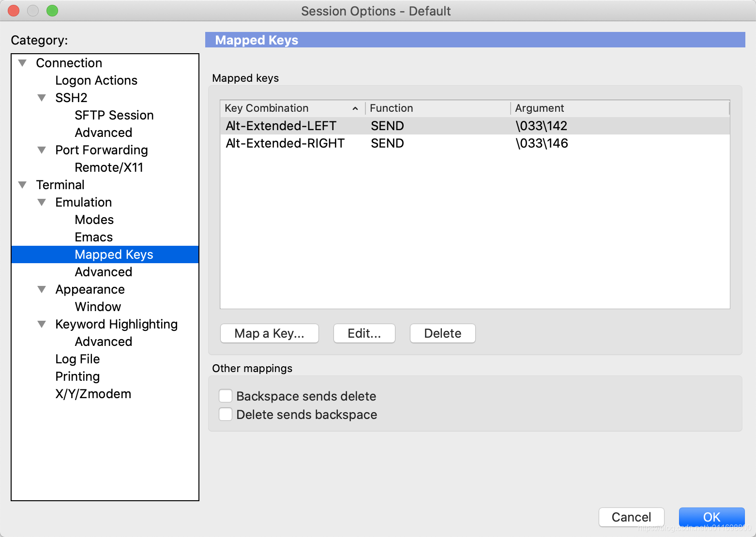Sort by Key Combination column header
756x537 pixels.
point(292,108)
